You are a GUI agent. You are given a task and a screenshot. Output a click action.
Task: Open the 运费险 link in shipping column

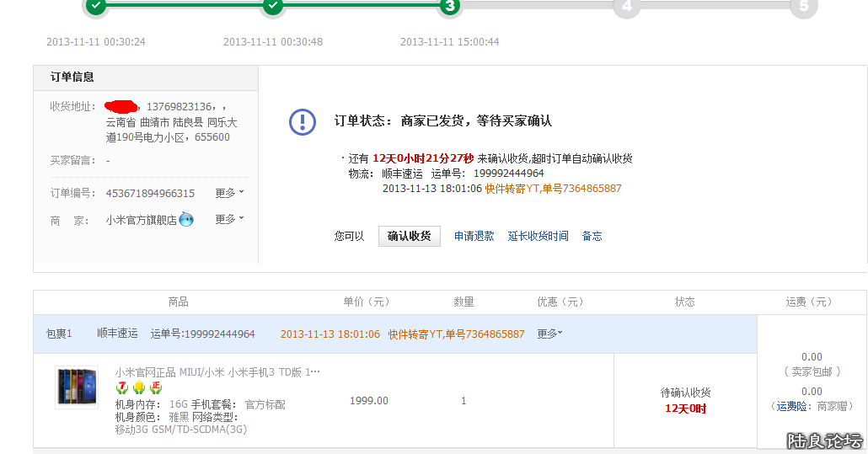pyautogui.click(x=790, y=406)
